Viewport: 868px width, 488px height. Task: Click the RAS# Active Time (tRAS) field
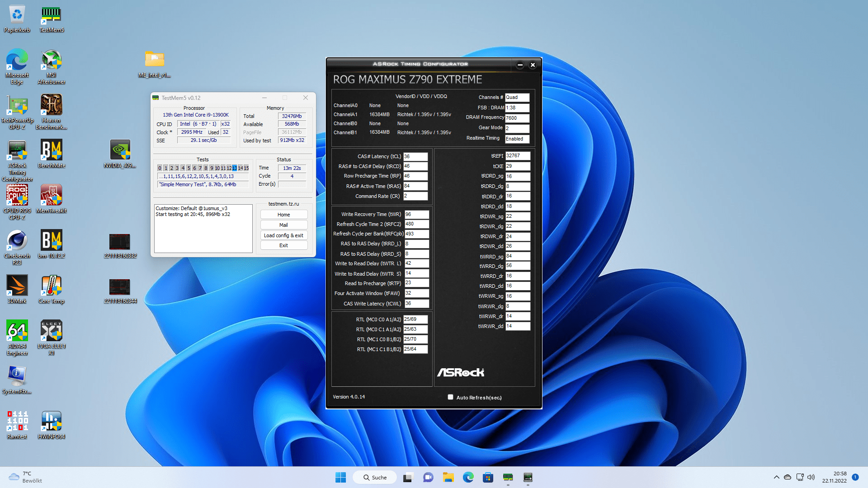click(415, 186)
